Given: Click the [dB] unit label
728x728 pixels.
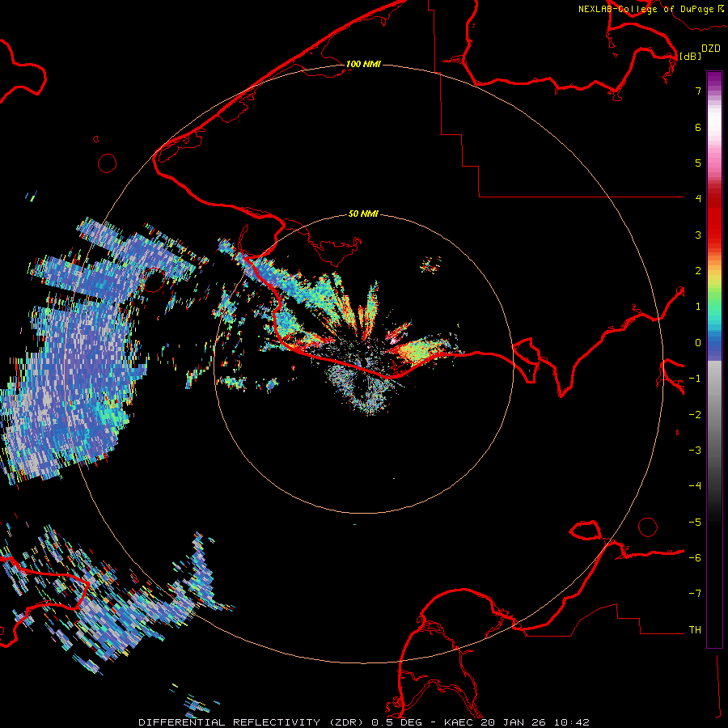Looking at the screenshot, I should pos(690,56).
